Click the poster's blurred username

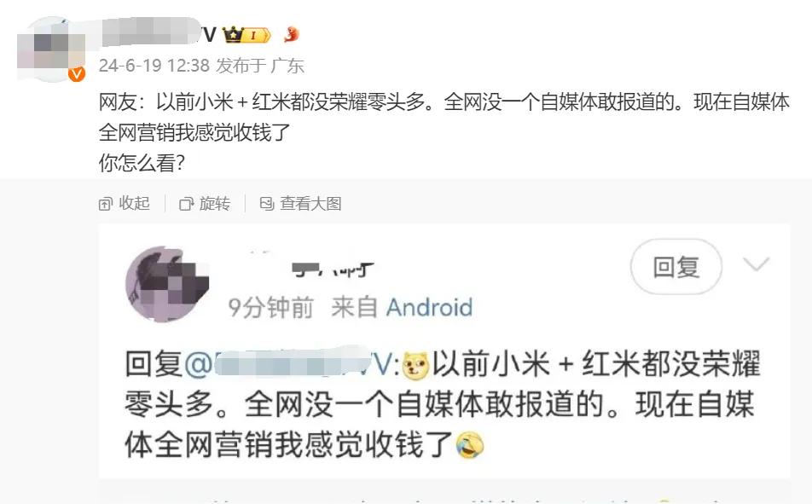(x=158, y=33)
